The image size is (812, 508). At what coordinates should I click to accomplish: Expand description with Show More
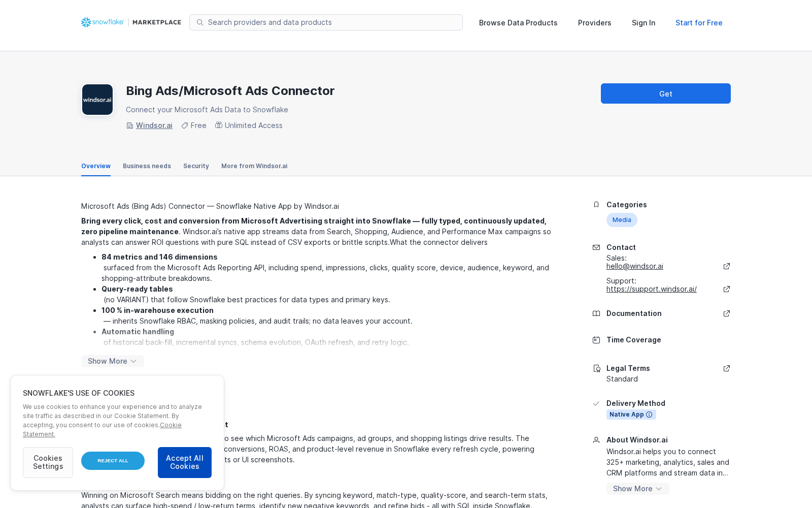tap(113, 361)
